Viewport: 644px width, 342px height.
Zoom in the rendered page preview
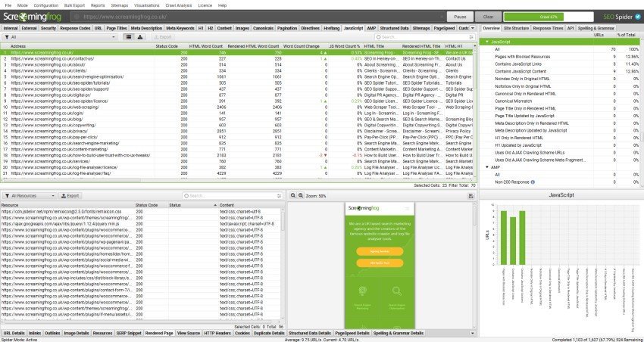(302, 195)
